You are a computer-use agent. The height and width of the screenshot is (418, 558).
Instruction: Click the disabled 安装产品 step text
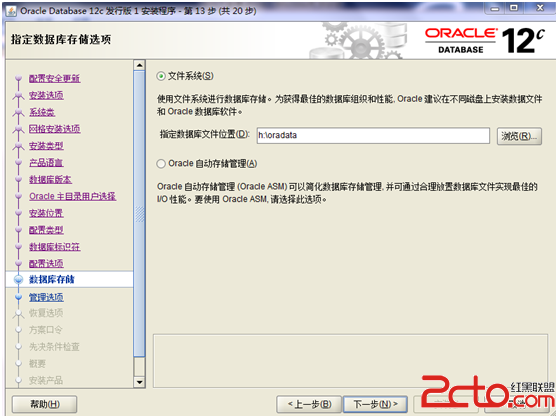coord(46,380)
